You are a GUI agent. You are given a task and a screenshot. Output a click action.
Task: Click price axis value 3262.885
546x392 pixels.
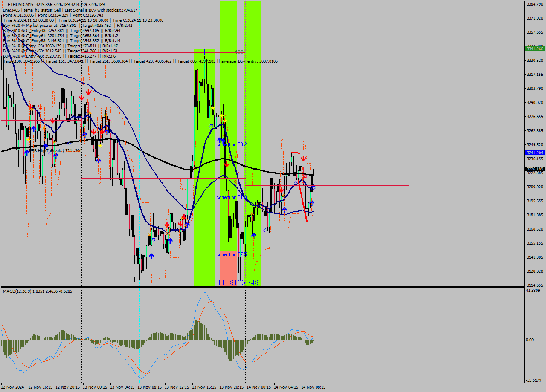[x=534, y=130]
